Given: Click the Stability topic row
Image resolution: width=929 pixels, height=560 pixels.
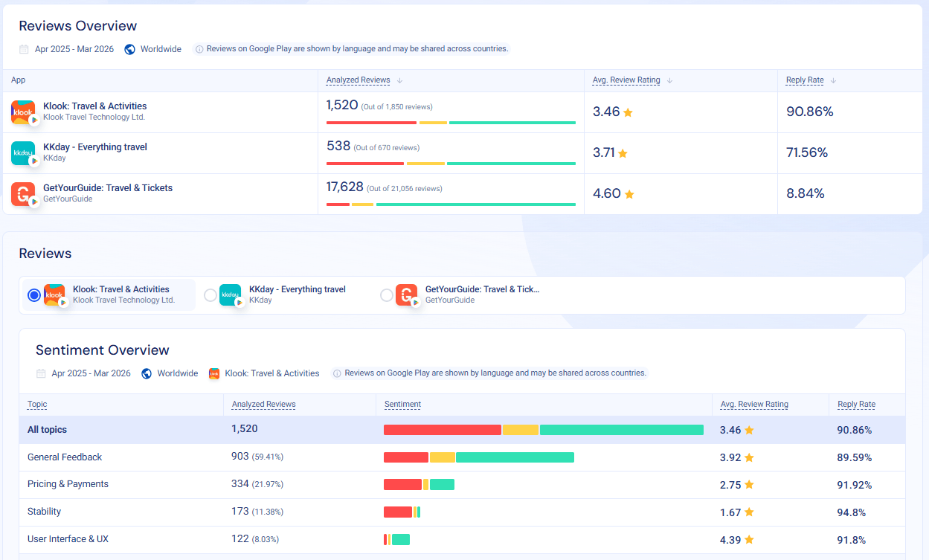Looking at the screenshot, I should pos(462,512).
